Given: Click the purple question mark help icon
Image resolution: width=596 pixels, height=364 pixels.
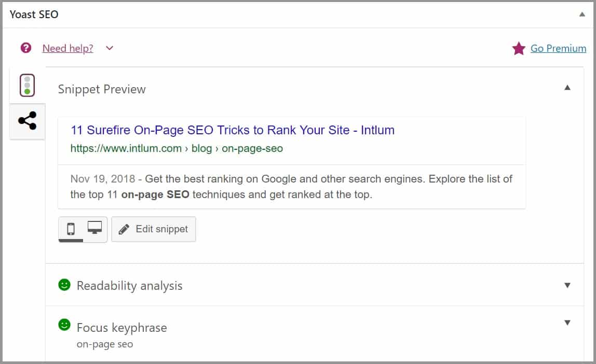Looking at the screenshot, I should (26, 48).
